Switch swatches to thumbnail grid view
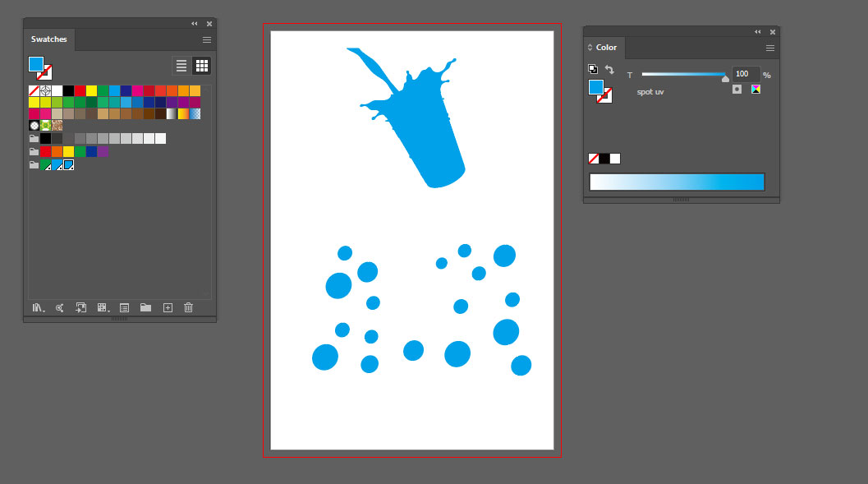This screenshot has width=868, height=484. point(202,66)
